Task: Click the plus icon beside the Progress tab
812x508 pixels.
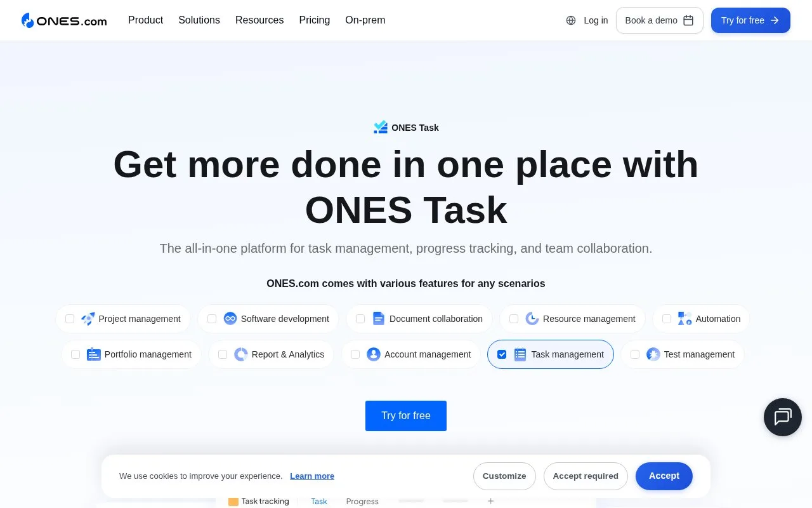Action: [x=490, y=501]
